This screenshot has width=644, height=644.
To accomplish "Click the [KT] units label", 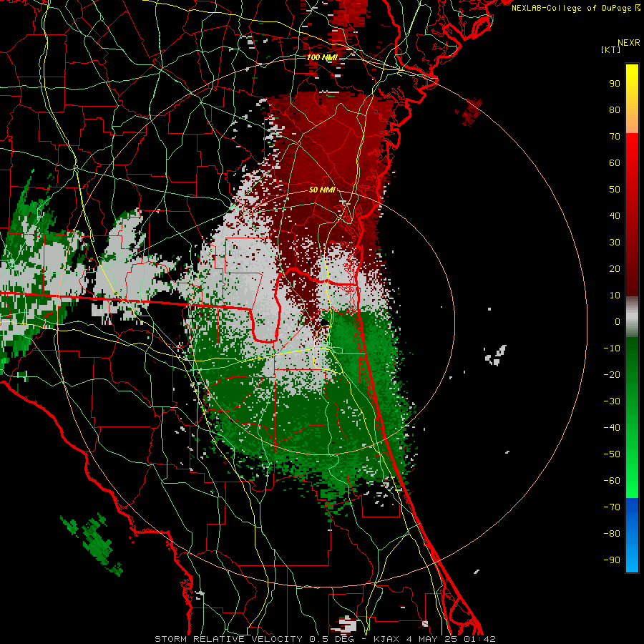I will [x=611, y=49].
